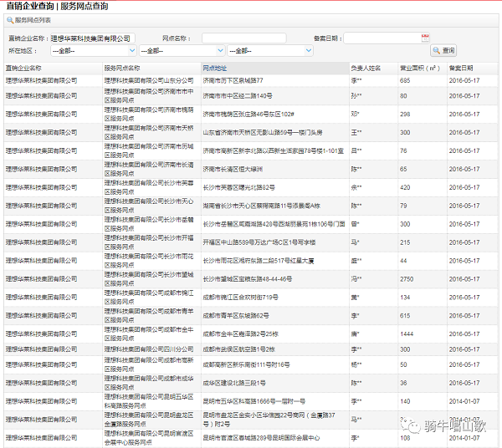
Task: Select the 2014-01-07 date in the 140 row
Action: 464,401
